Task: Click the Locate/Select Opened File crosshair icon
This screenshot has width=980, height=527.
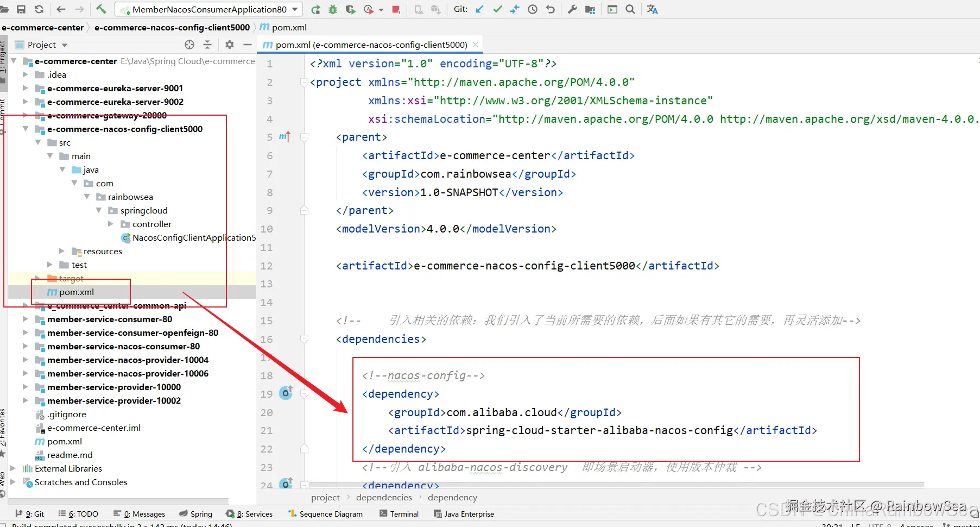Action: tap(189, 45)
